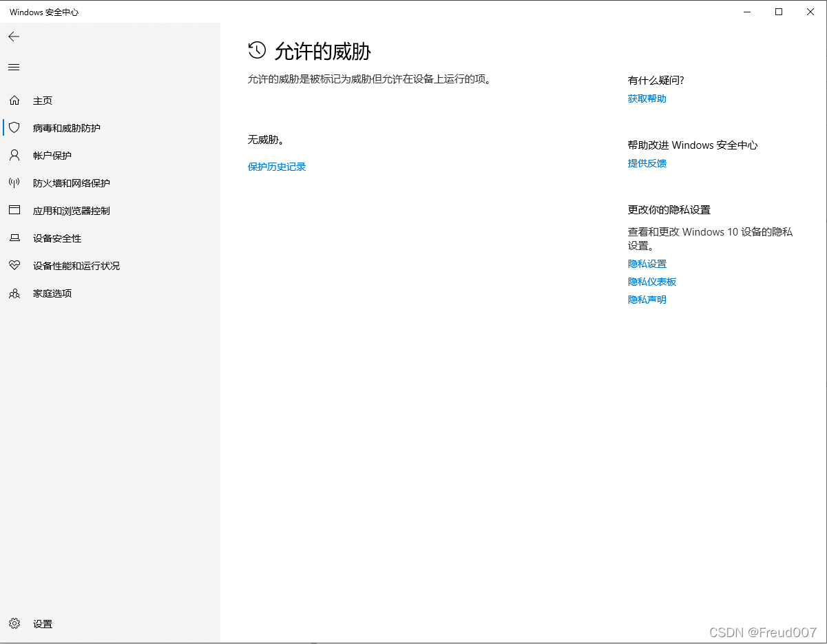
Task: Click the 有什么疑问? heading
Action: [656, 81]
